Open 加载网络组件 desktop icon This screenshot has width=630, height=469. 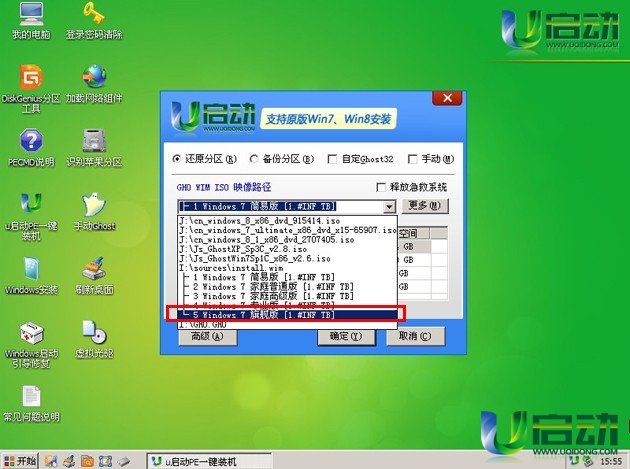click(94, 78)
